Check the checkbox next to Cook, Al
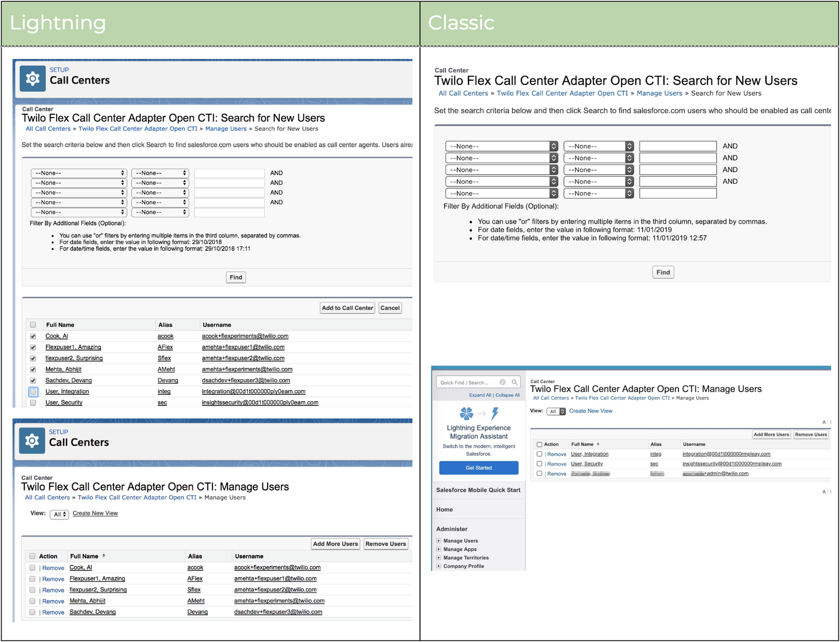Image resolution: width=840 pixels, height=642 pixels. click(x=33, y=336)
